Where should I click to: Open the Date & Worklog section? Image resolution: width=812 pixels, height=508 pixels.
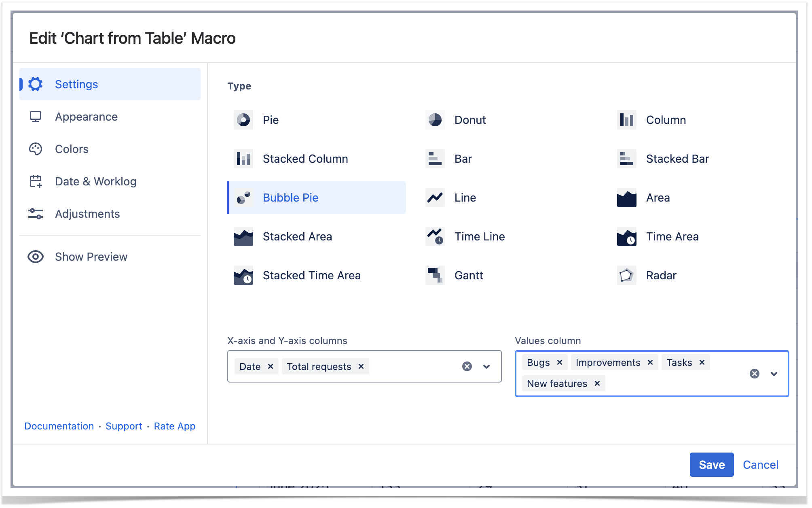point(95,181)
